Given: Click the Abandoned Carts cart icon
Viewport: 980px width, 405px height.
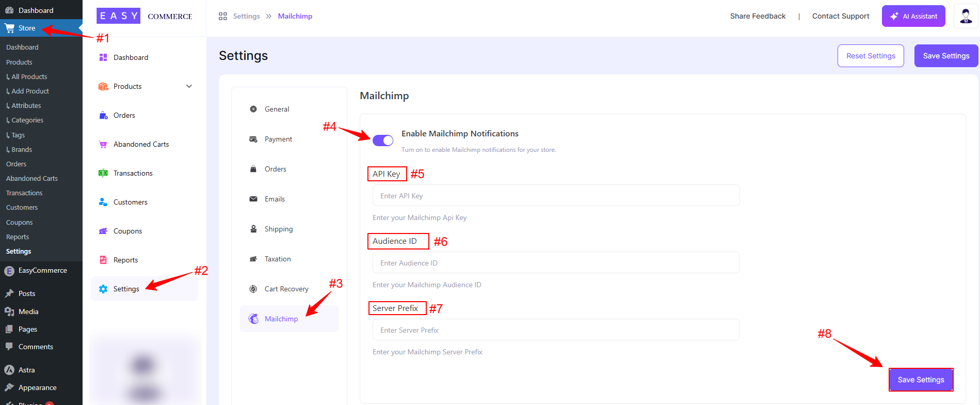Looking at the screenshot, I should pyautogui.click(x=103, y=144).
